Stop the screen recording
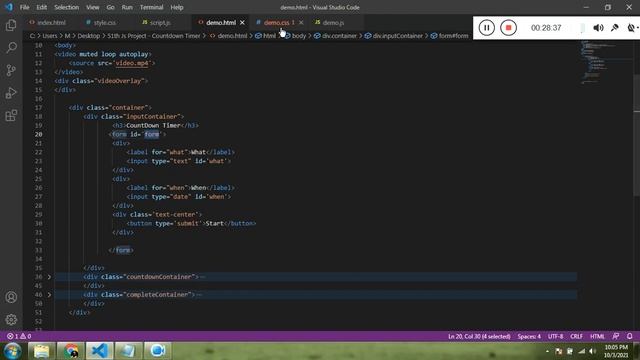The height and width of the screenshot is (360, 640). (508, 28)
